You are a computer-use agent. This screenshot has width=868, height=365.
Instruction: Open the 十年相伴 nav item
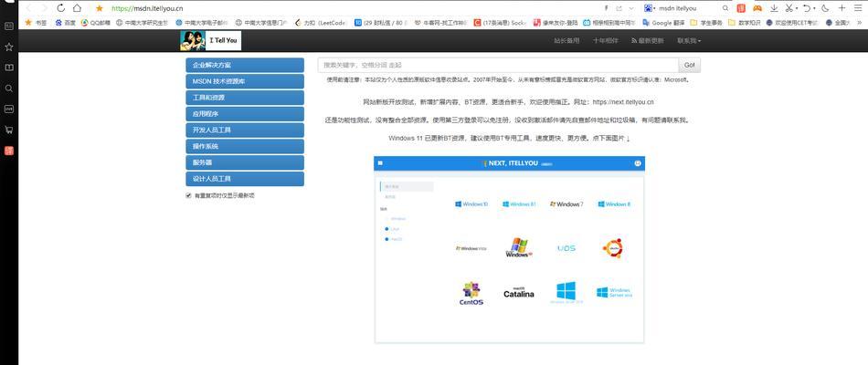606,41
